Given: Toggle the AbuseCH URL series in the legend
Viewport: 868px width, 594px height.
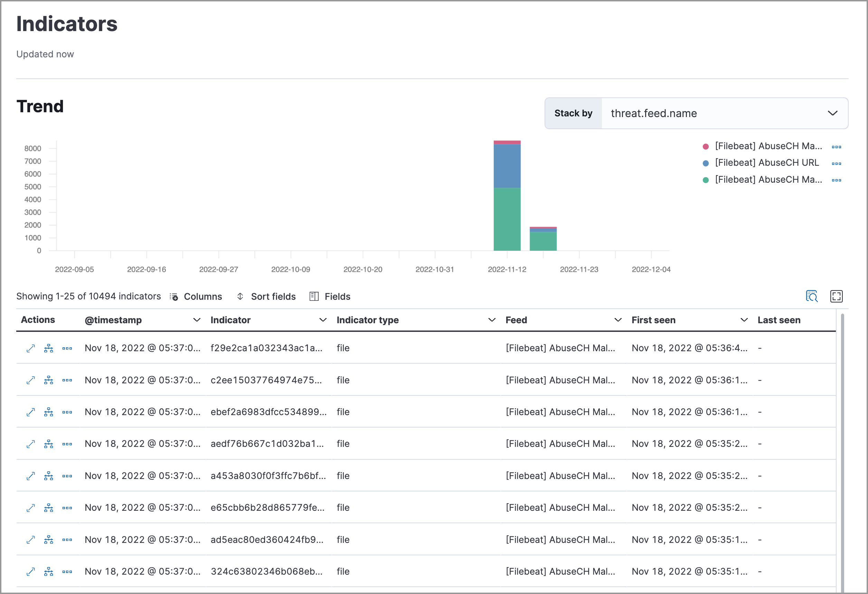Looking at the screenshot, I should [x=766, y=162].
